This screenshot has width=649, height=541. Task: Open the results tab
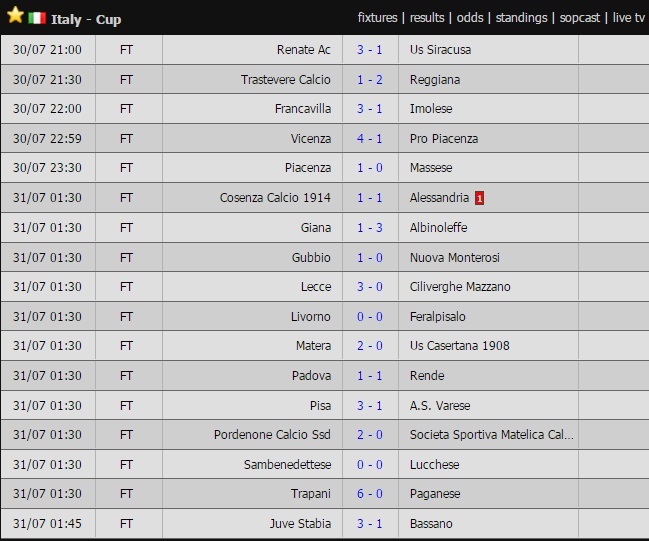[427, 18]
